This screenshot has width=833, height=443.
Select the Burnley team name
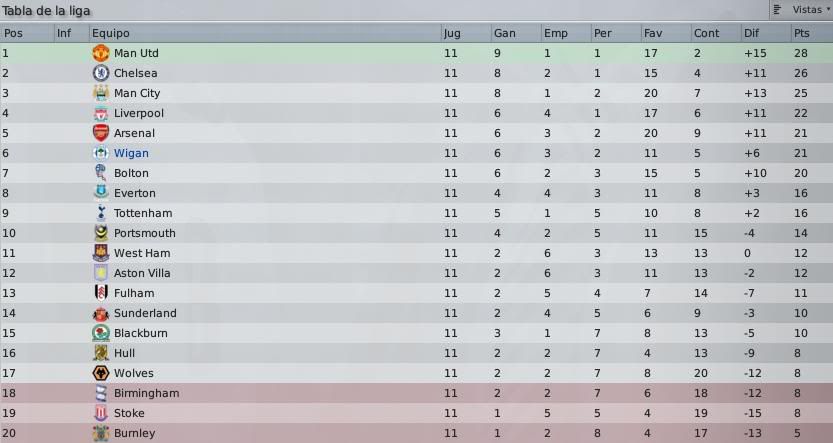(x=134, y=433)
